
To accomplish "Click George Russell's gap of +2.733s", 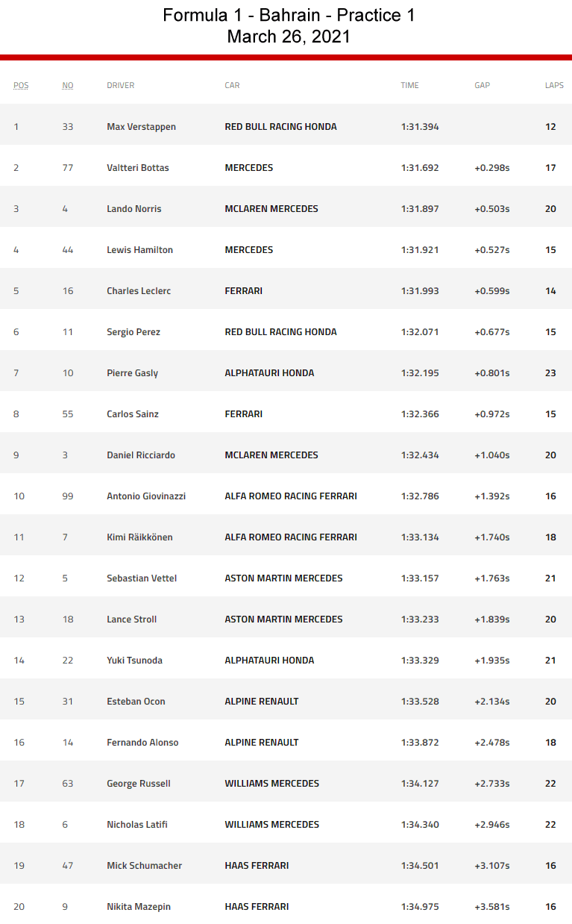I will 492,784.
